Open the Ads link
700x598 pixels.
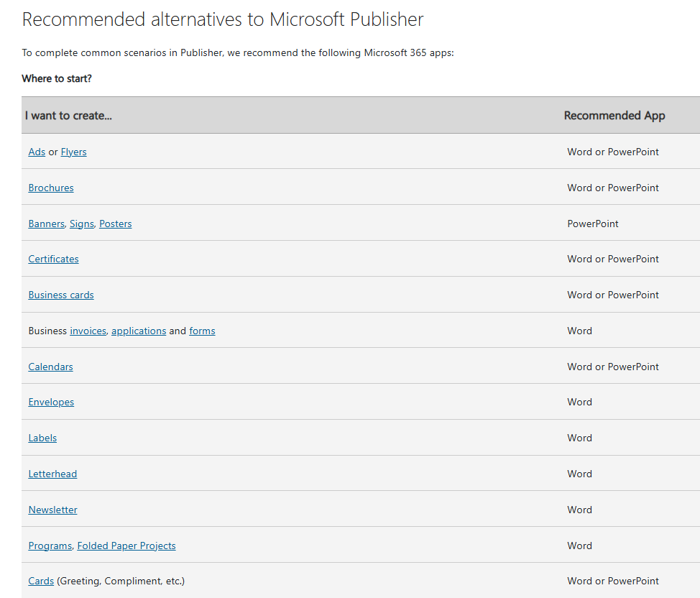point(37,152)
